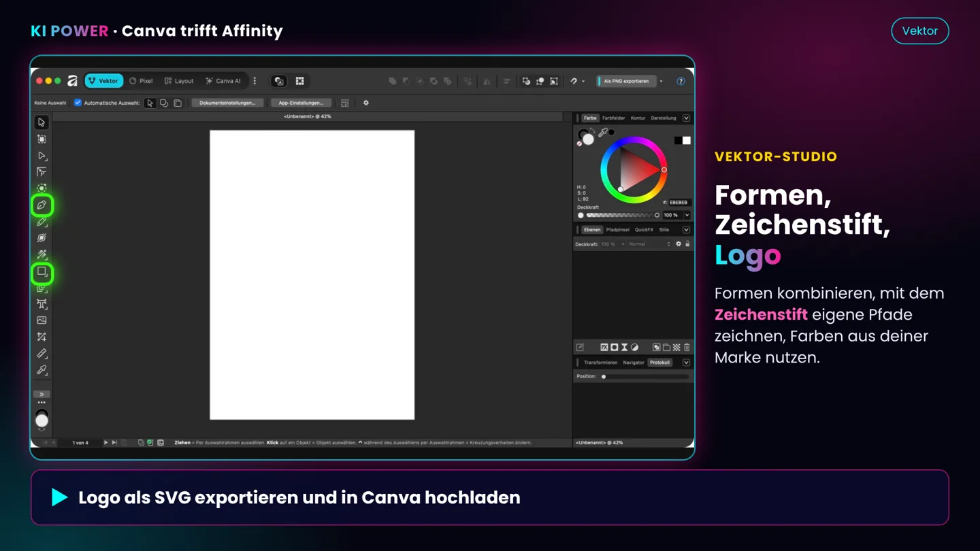Expand the Farbe panel options chevron
This screenshot has height=551, width=980.
point(686,118)
